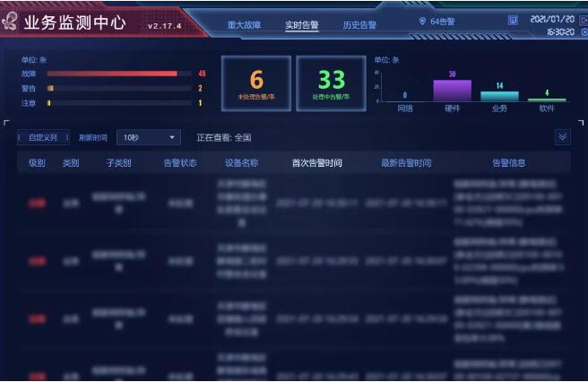Open the 处理中告警 card showing 33
The height and width of the screenshot is (382, 588).
(x=331, y=83)
